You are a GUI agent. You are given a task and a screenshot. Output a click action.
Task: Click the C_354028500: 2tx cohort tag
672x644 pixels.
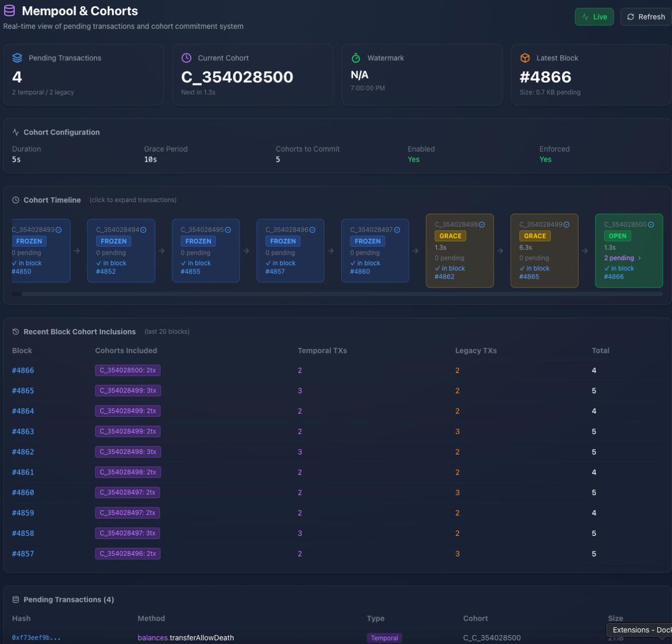[x=128, y=370]
